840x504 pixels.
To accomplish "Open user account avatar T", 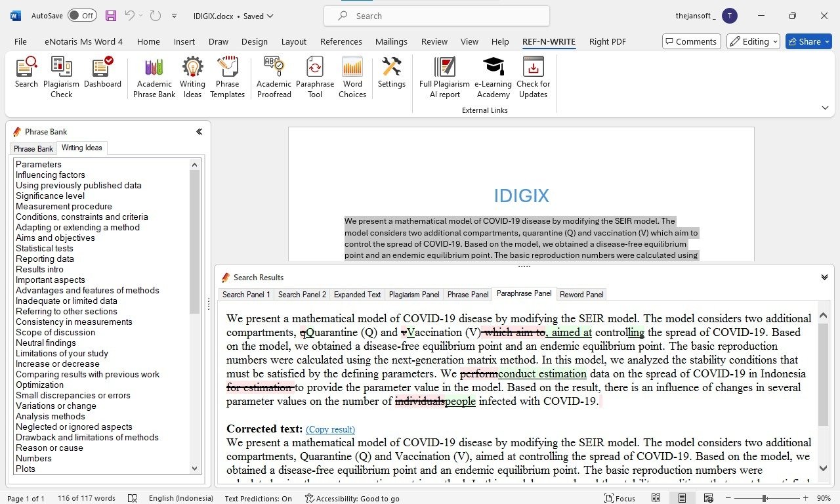I will (729, 16).
